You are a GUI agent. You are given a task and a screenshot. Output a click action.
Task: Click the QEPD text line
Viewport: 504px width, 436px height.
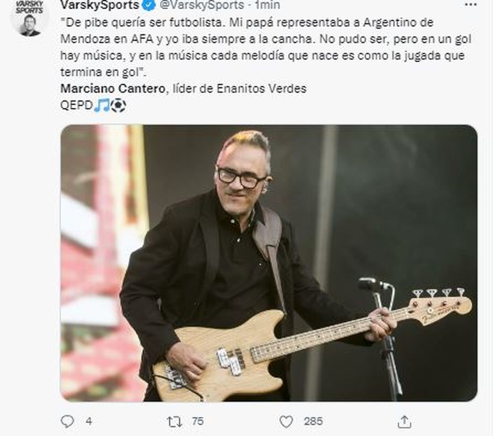93,105
